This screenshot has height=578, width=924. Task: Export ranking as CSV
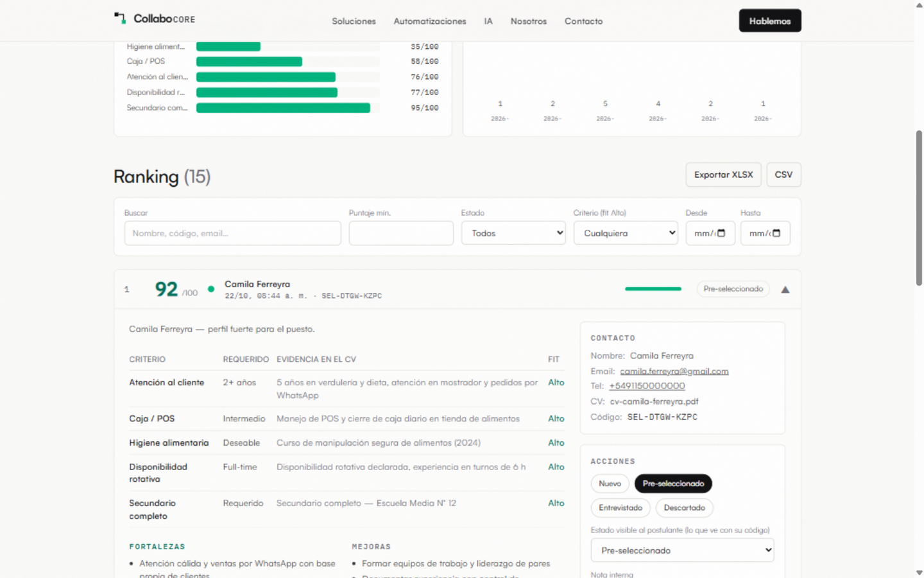tap(783, 175)
